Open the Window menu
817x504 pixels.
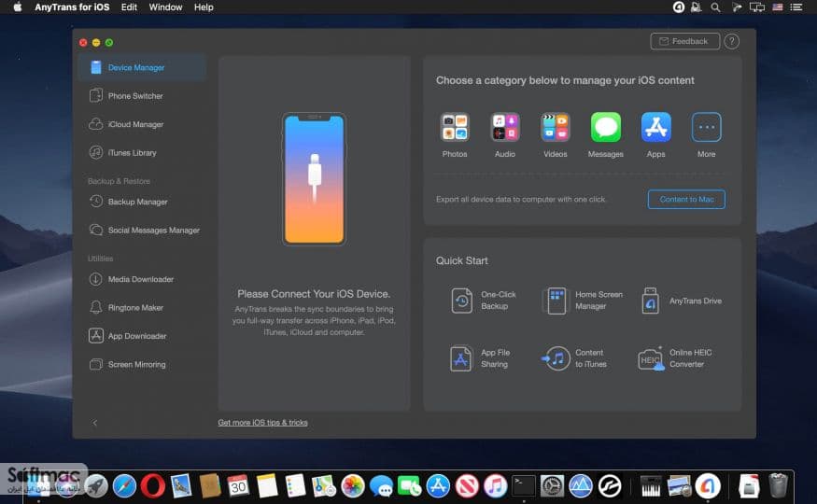coord(165,7)
